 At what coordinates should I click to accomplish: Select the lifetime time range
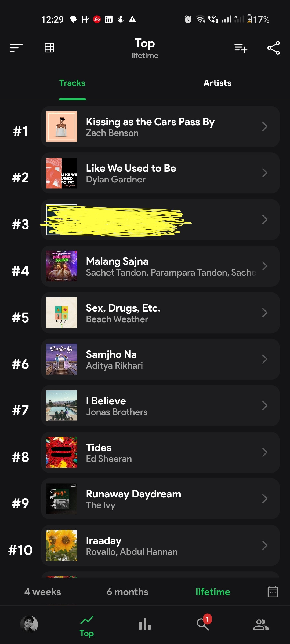click(213, 592)
